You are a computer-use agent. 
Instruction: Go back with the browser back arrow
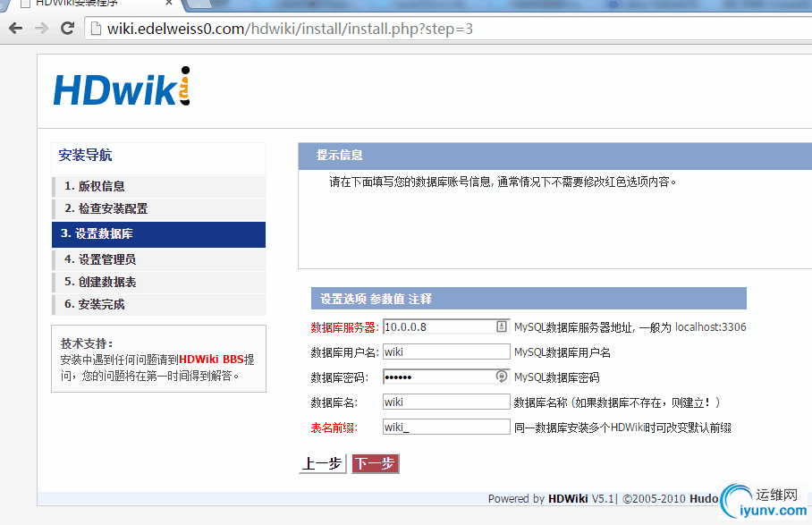(16, 28)
